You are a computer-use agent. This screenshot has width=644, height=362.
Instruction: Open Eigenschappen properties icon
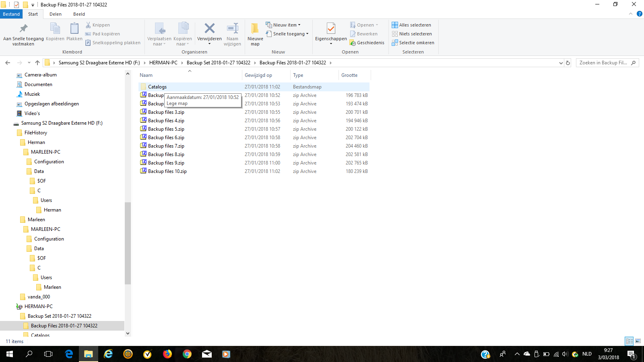331,29
